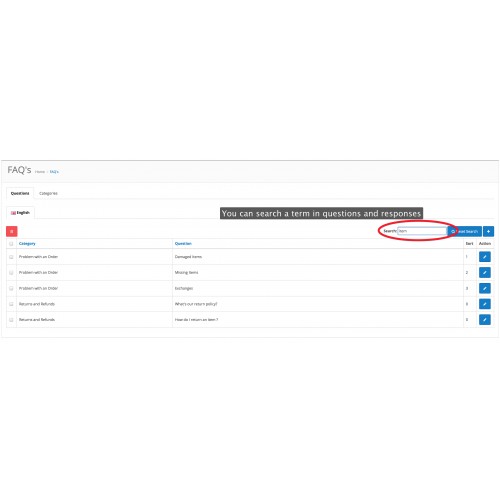Focus the Search input field

422,231
